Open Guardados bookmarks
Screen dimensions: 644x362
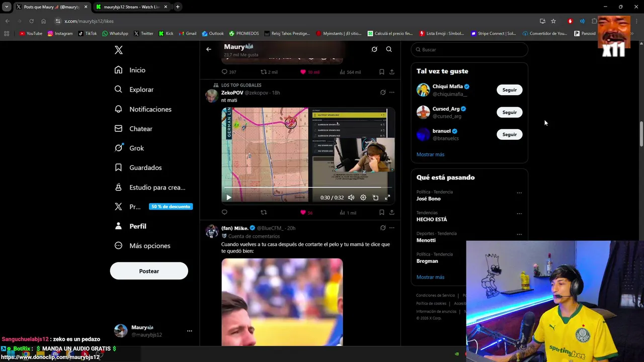click(138, 167)
